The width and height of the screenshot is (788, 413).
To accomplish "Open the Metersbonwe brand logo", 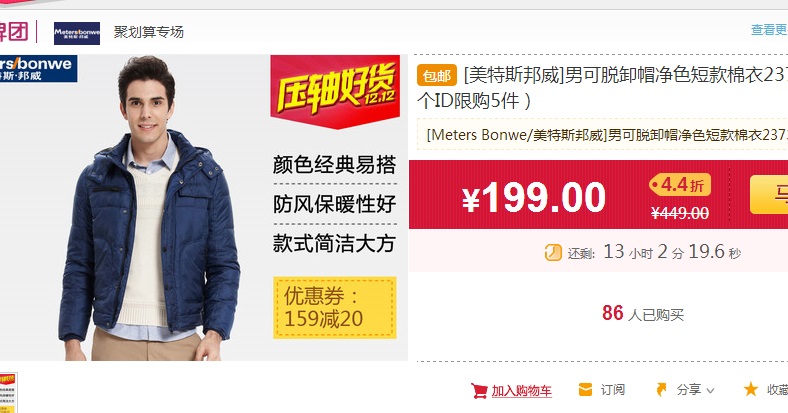I will (x=77, y=33).
